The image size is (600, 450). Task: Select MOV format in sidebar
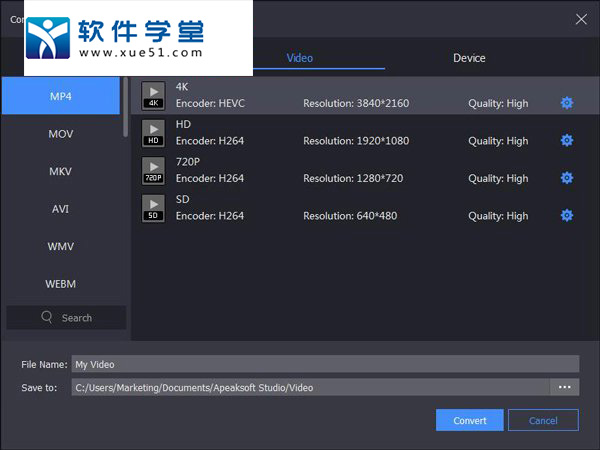[x=61, y=134]
